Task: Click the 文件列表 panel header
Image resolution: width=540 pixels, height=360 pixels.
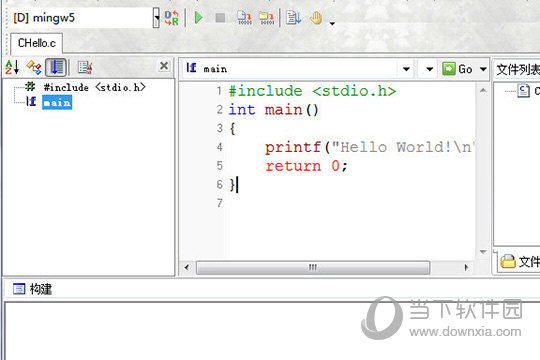Action: [x=518, y=70]
